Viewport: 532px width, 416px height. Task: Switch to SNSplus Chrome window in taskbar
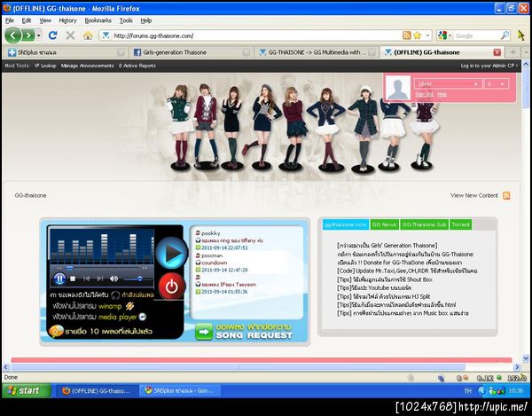click(180, 390)
